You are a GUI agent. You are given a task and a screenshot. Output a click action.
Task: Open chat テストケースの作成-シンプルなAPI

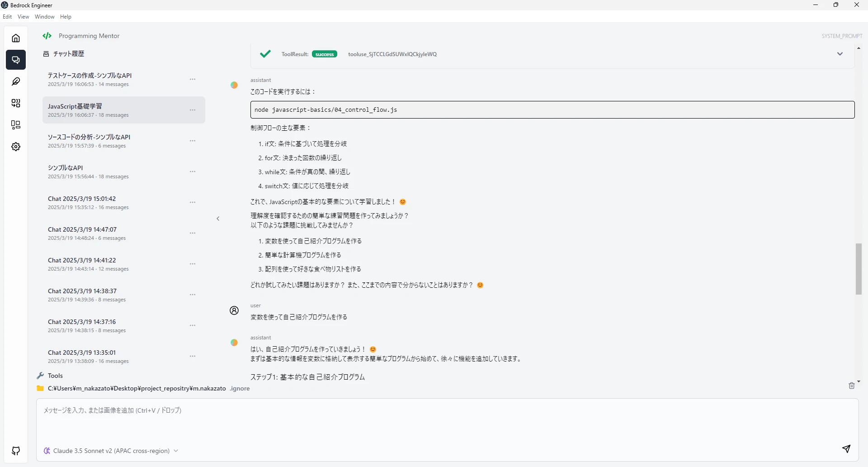123,79
